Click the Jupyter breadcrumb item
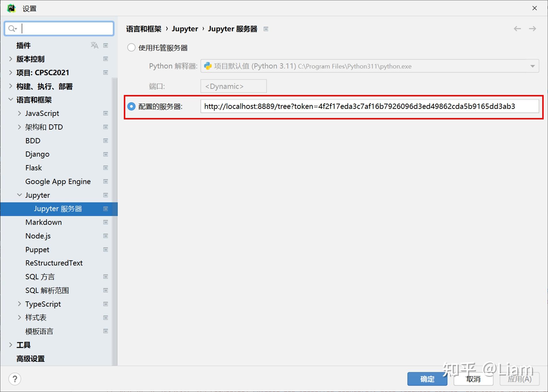This screenshot has width=548, height=392. point(185,29)
